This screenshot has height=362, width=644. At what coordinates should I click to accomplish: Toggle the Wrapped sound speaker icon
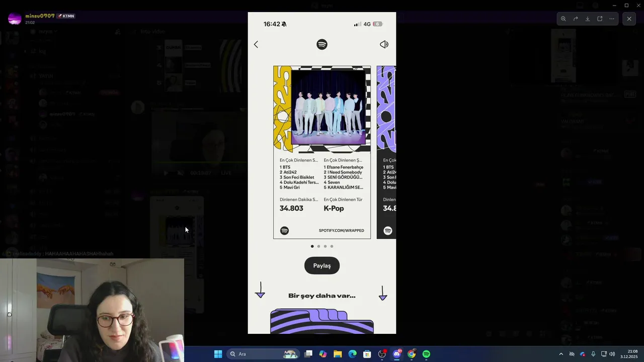tap(384, 44)
